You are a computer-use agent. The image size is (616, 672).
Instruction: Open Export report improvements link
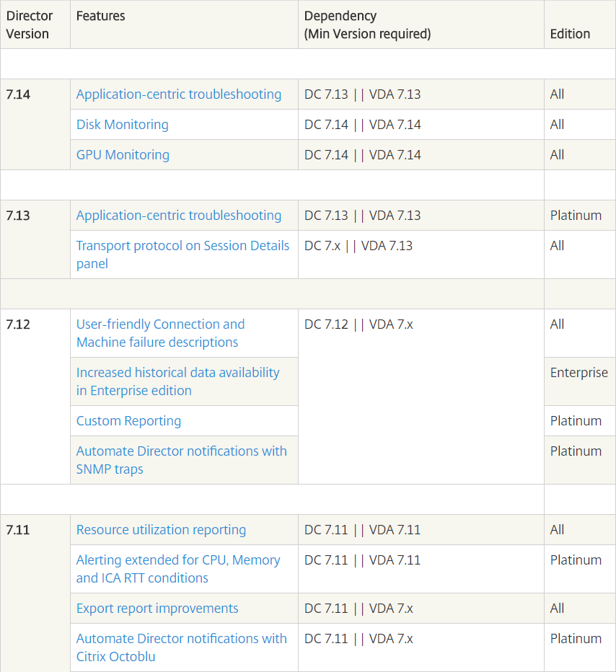pos(157,608)
